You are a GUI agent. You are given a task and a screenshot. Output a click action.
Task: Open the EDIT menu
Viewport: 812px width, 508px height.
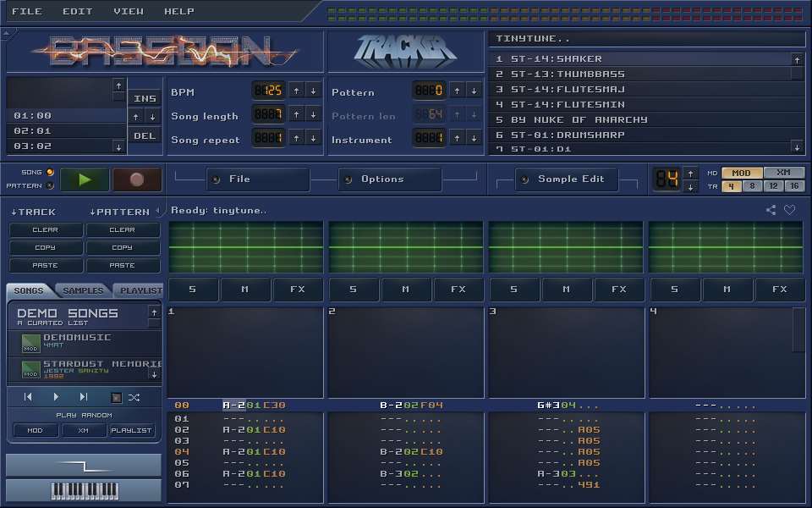(x=78, y=11)
